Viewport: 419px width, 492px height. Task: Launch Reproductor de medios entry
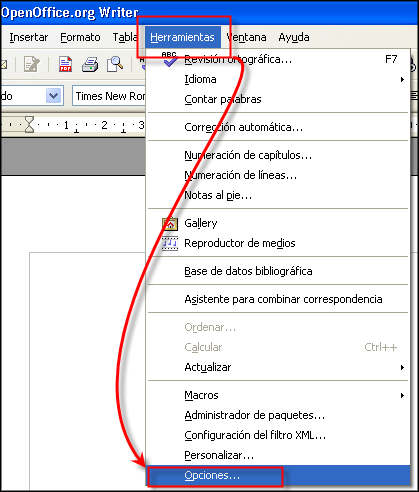[x=278, y=243]
